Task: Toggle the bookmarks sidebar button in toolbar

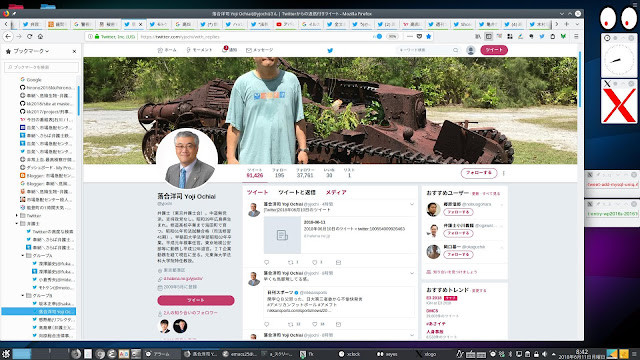Action: pos(489,36)
